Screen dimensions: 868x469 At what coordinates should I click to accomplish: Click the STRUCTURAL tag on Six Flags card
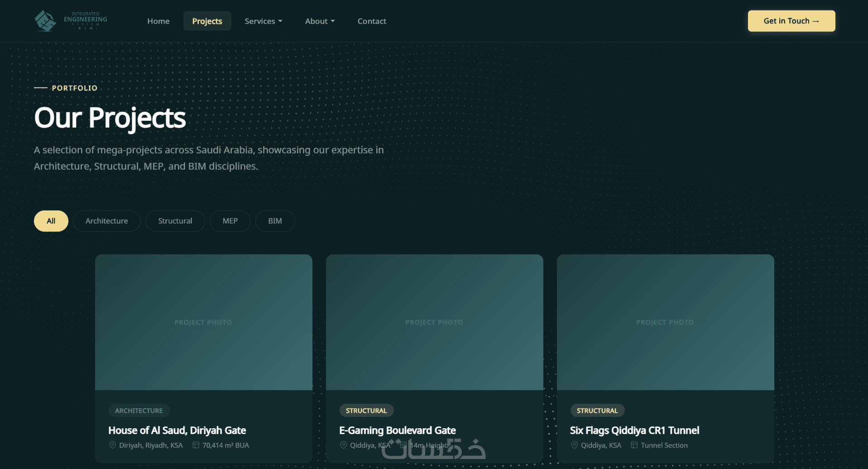pos(597,411)
